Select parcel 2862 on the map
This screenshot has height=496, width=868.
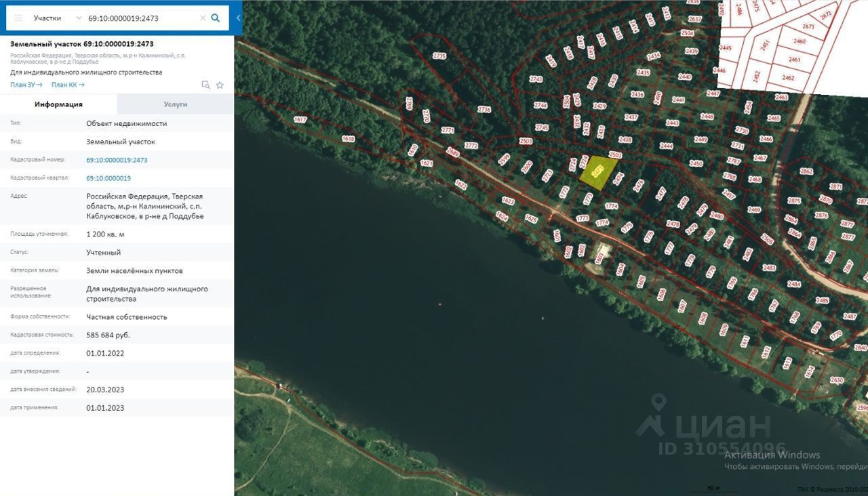(806, 171)
